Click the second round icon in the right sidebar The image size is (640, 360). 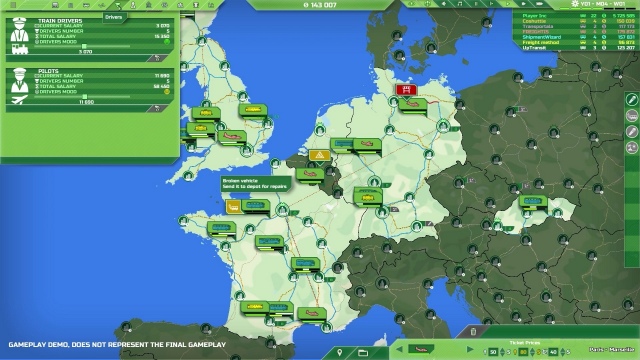point(632,116)
